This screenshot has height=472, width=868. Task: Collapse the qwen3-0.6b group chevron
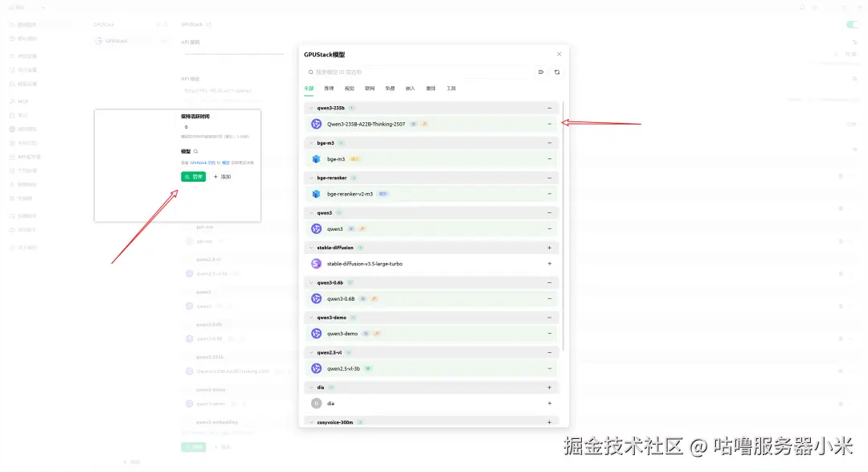(x=311, y=282)
